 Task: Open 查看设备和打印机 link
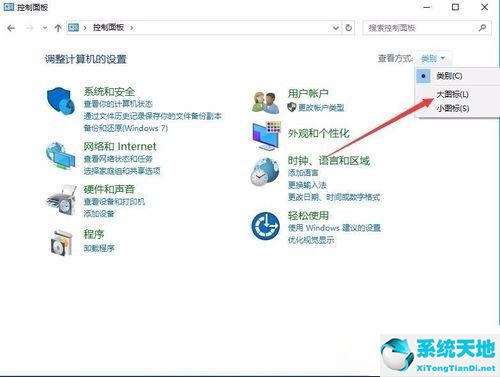click(114, 202)
